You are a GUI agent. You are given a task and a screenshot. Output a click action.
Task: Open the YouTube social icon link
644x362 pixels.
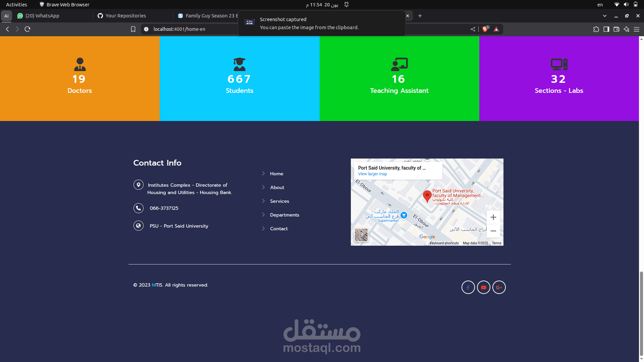(483, 287)
